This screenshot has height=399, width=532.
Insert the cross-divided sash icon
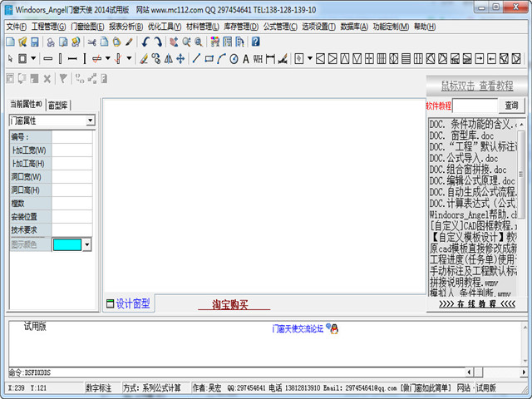(369, 59)
